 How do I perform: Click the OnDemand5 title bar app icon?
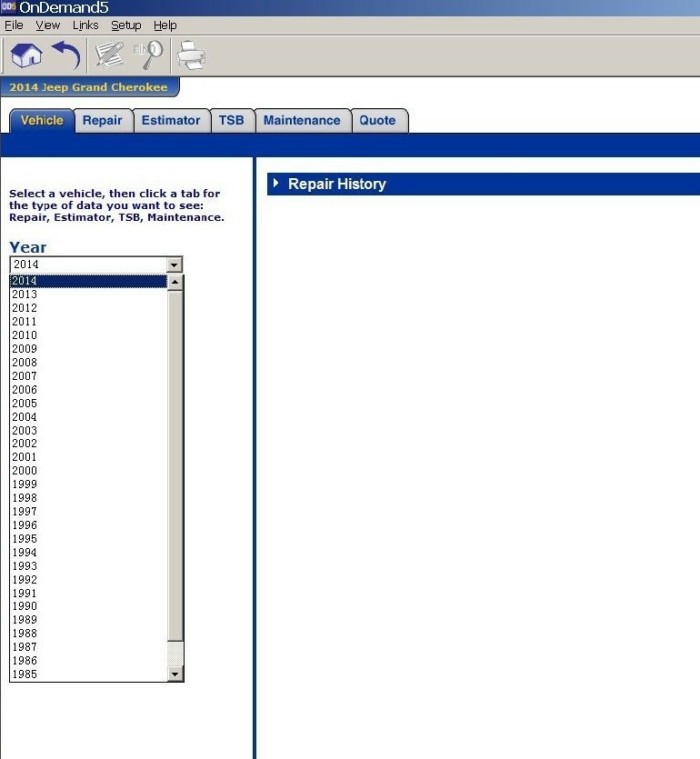click(x=8, y=7)
